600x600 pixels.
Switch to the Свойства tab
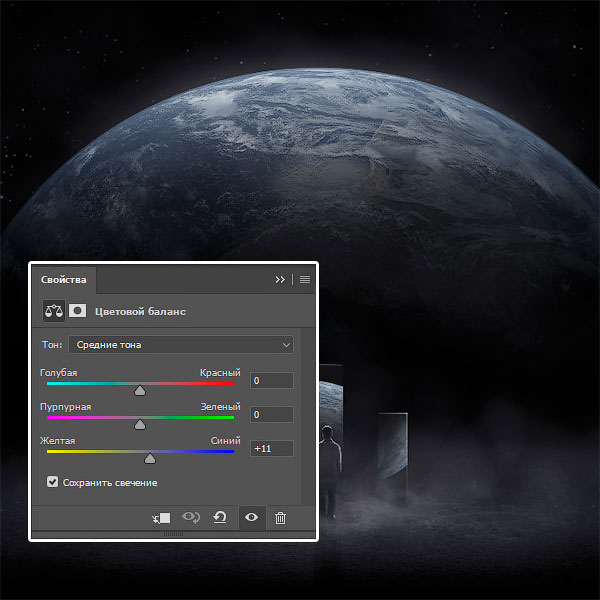(x=64, y=280)
